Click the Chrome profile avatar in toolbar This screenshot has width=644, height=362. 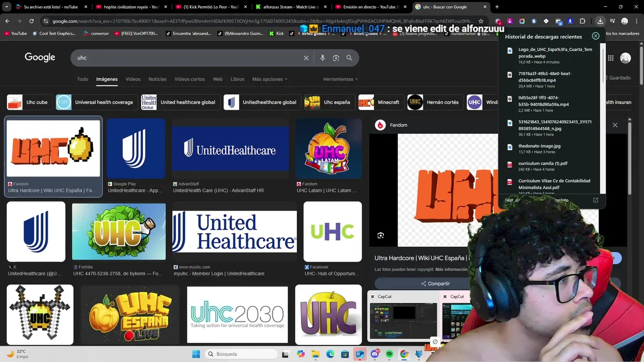[624, 21]
